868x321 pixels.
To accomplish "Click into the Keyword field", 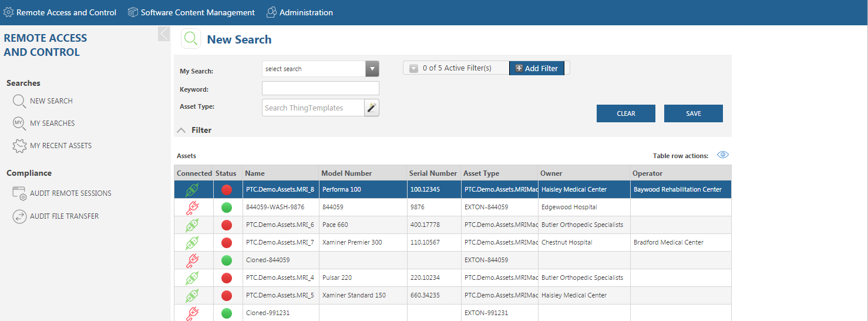I will pyautogui.click(x=321, y=88).
